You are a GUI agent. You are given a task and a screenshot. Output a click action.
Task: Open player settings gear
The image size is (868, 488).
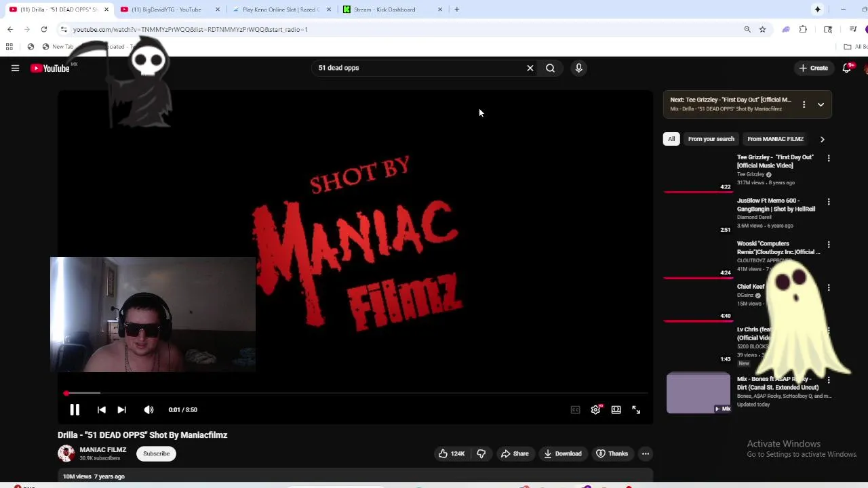click(x=595, y=409)
